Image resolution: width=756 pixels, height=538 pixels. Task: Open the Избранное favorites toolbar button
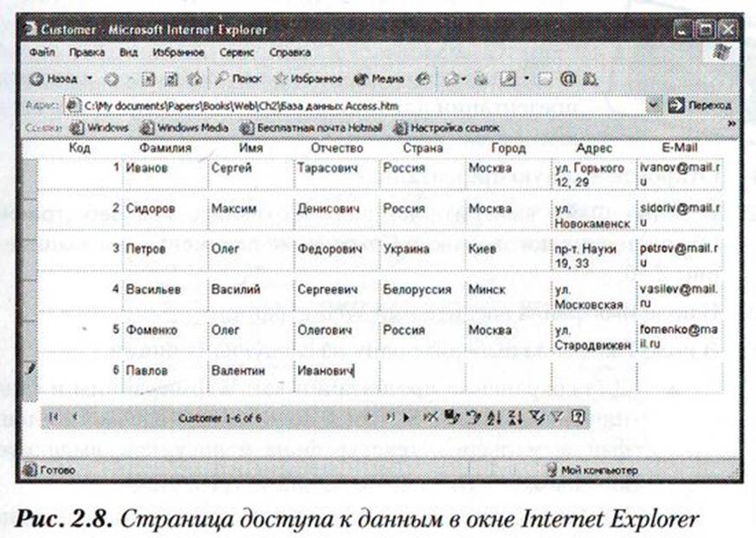[308, 79]
